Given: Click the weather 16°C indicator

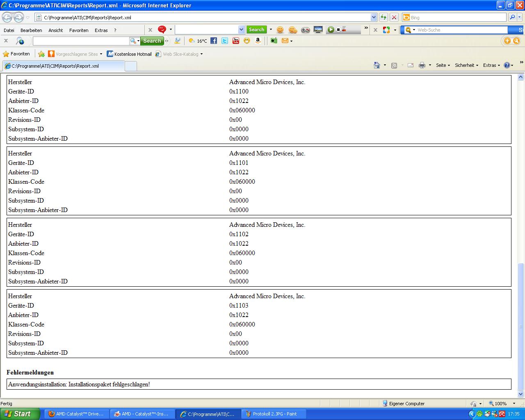Looking at the screenshot, I should 198,41.
